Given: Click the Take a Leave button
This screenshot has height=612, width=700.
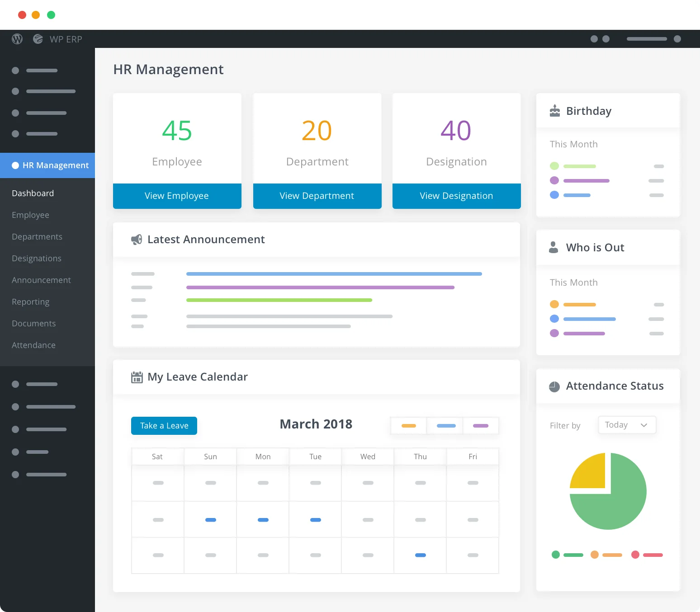Looking at the screenshot, I should (x=164, y=425).
